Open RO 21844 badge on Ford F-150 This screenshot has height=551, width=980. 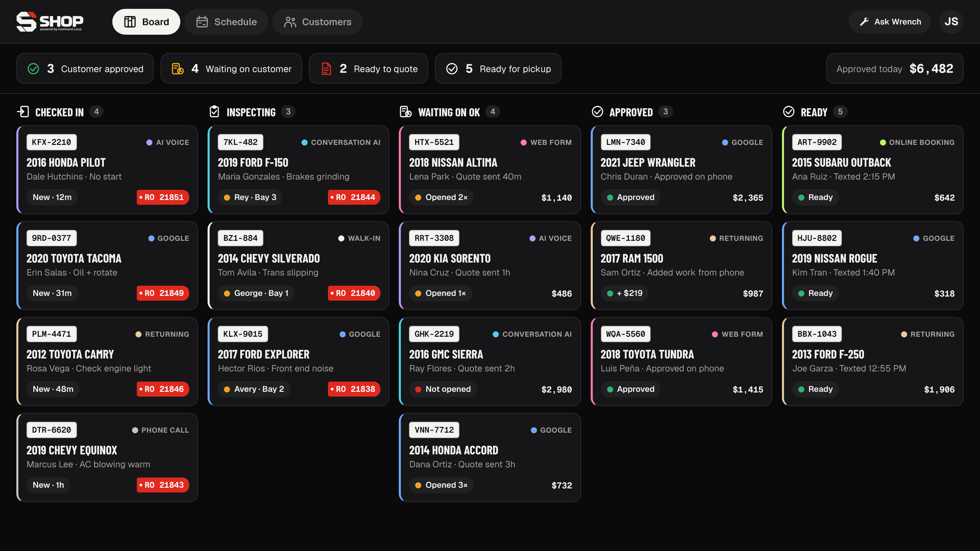[354, 197]
